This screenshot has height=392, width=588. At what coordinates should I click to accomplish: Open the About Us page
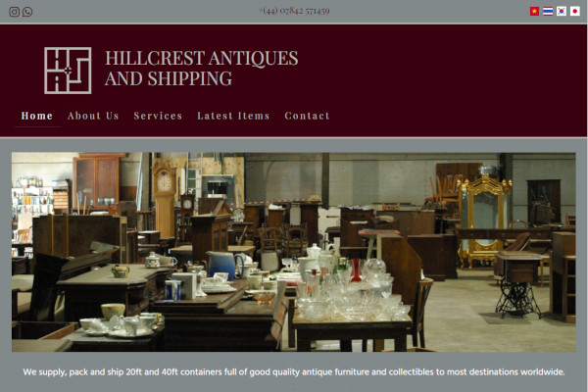coord(93,116)
